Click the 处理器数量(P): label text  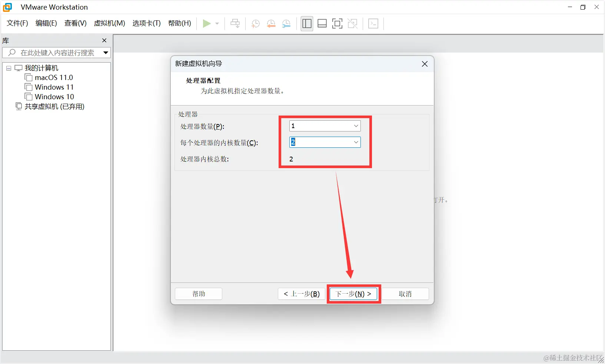(202, 127)
